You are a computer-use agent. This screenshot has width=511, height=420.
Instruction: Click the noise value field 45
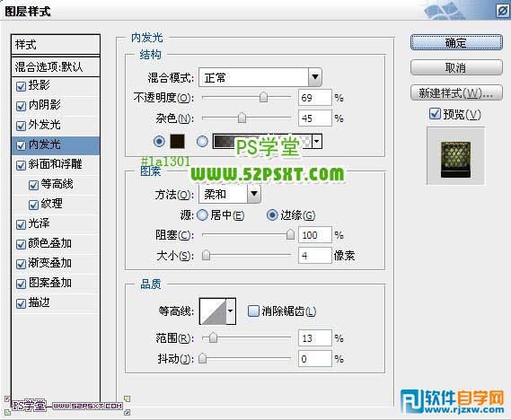[315, 118]
